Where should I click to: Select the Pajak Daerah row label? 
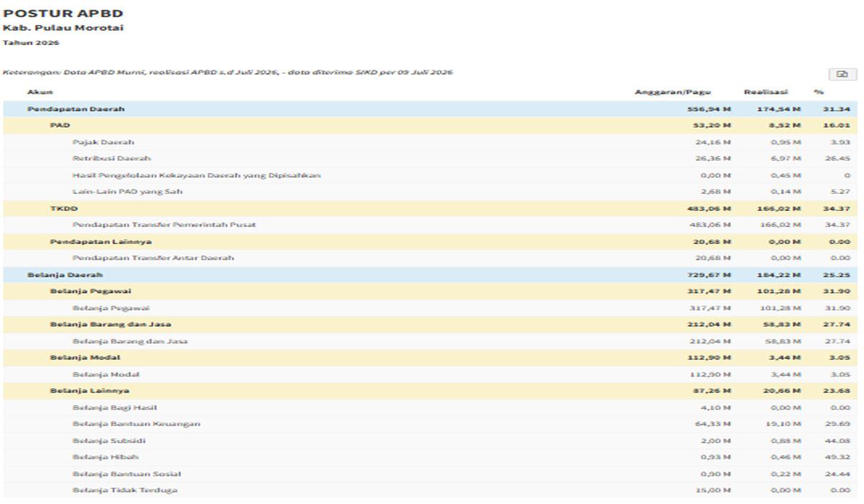[x=103, y=142]
